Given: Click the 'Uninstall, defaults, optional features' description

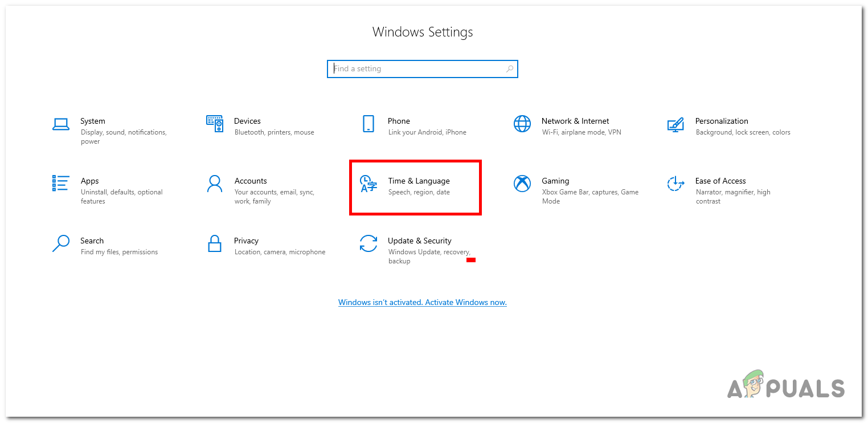Looking at the screenshot, I should click(122, 197).
